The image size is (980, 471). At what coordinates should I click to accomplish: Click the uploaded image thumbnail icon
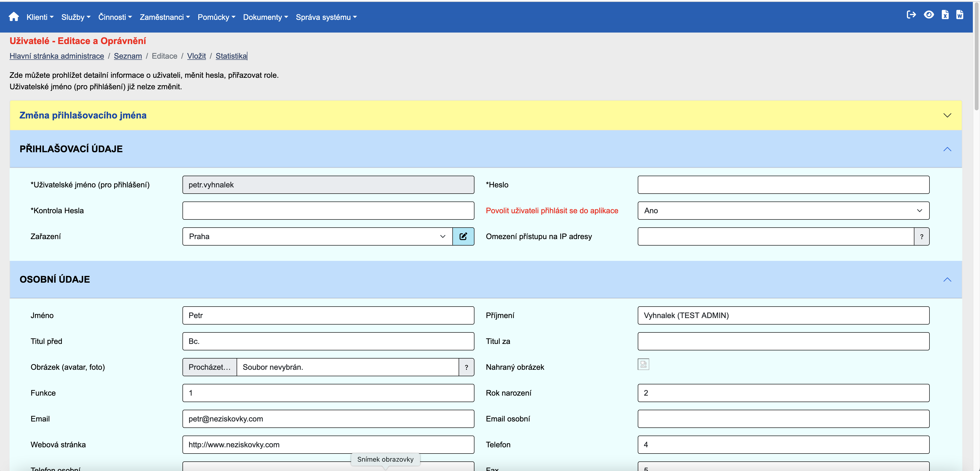(x=643, y=364)
